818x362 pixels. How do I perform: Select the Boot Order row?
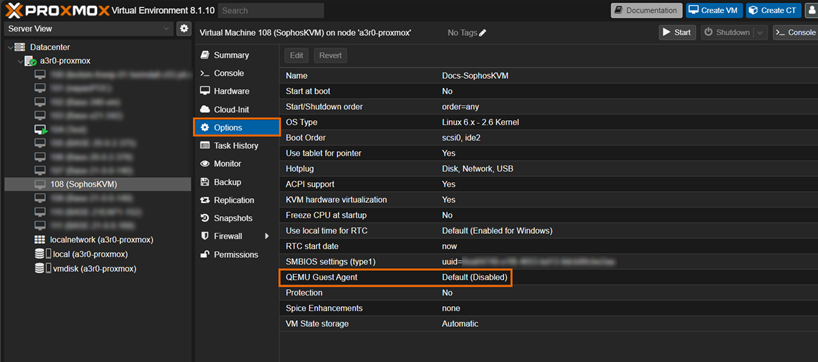(x=549, y=138)
